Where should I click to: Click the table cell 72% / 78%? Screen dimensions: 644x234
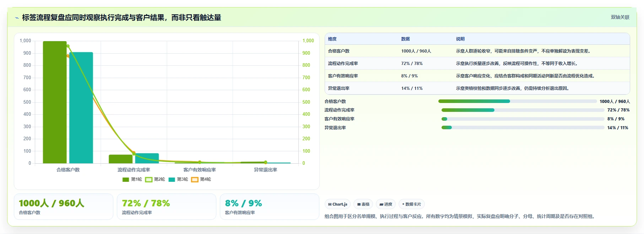pos(412,64)
